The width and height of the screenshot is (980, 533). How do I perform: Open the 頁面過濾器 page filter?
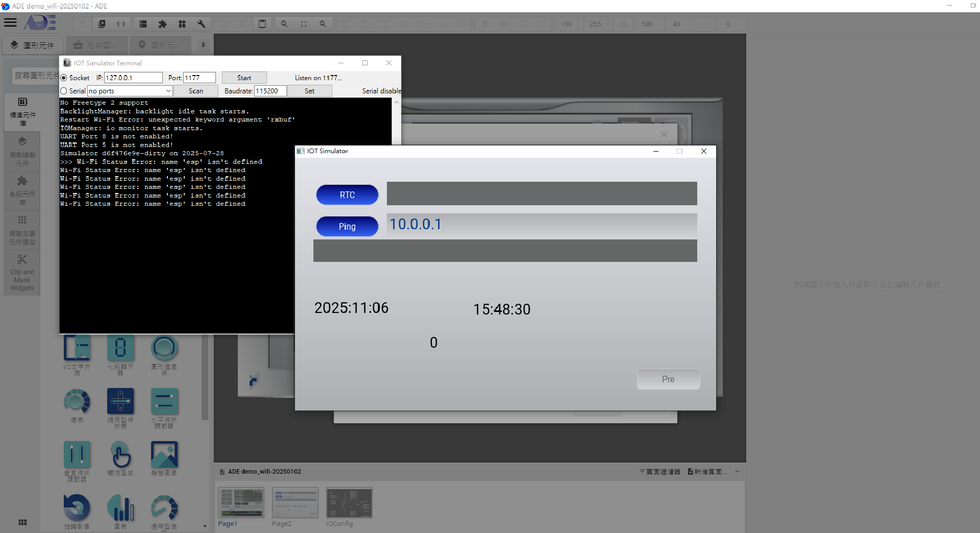pyautogui.click(x=659, y=472)
